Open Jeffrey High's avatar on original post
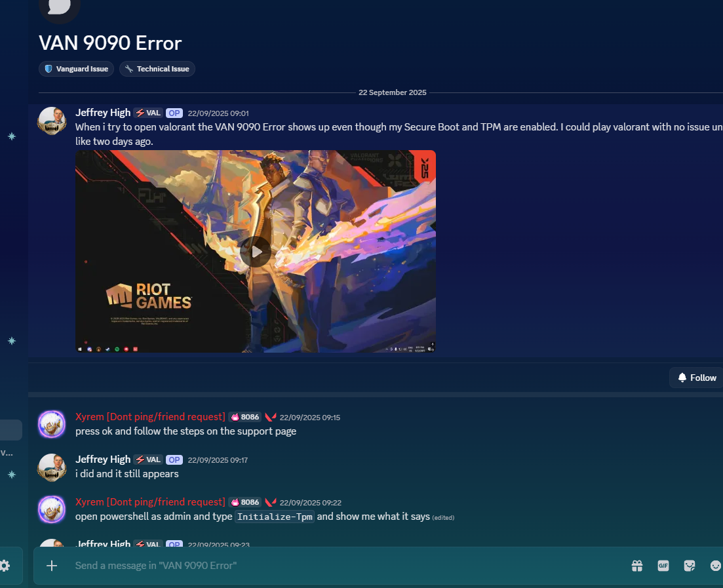 [52, 121]
